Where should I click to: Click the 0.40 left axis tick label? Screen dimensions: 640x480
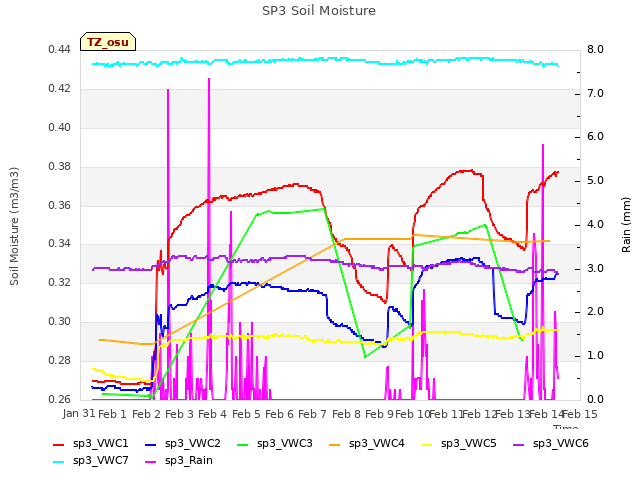click(60, 127)
